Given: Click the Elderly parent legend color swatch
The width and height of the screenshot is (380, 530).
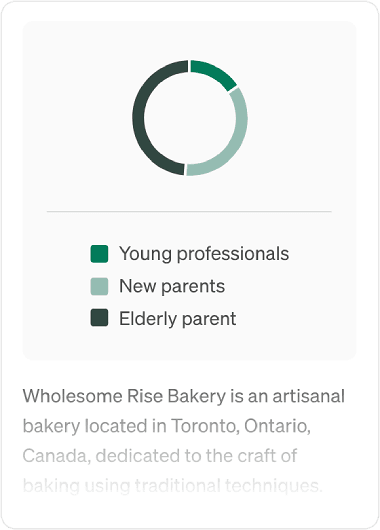Looking at the screenshot, I should click(99, 317).
